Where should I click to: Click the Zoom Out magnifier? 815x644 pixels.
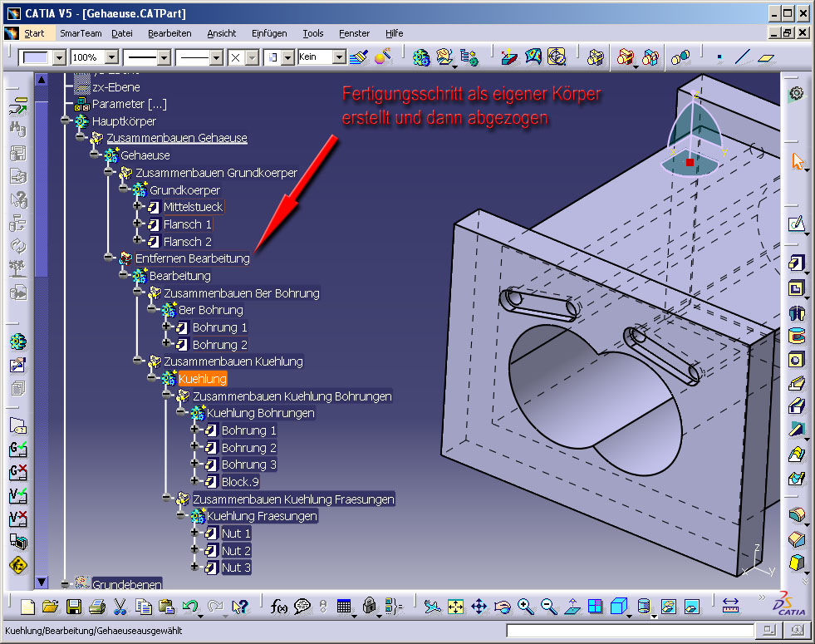(x=549, y=607)
